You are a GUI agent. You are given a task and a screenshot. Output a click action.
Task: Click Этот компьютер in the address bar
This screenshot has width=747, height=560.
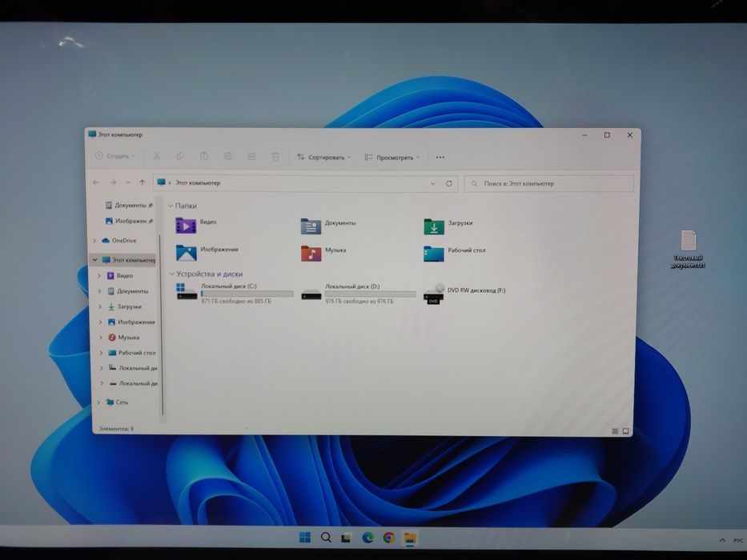pos(198,182)
